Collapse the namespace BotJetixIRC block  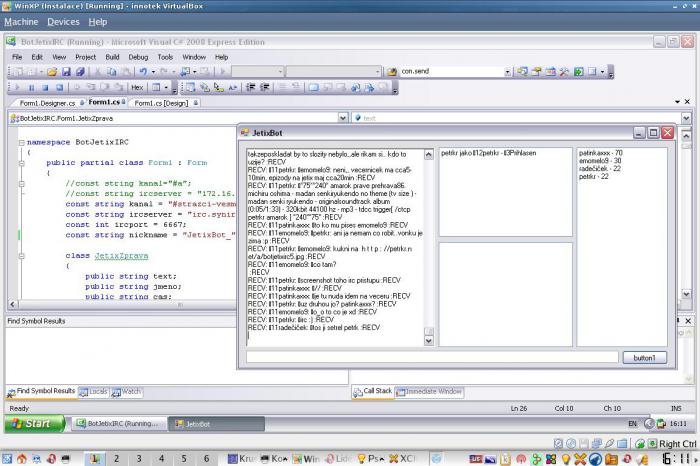tap(21, 142)
